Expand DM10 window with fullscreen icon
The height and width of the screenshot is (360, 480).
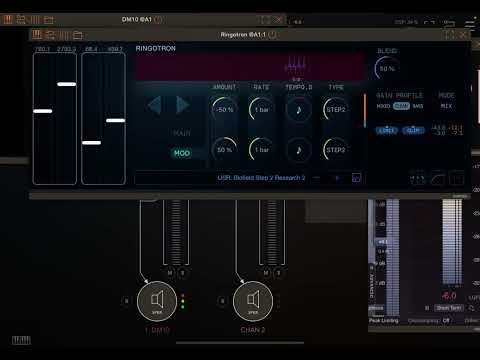coord(266,20)
